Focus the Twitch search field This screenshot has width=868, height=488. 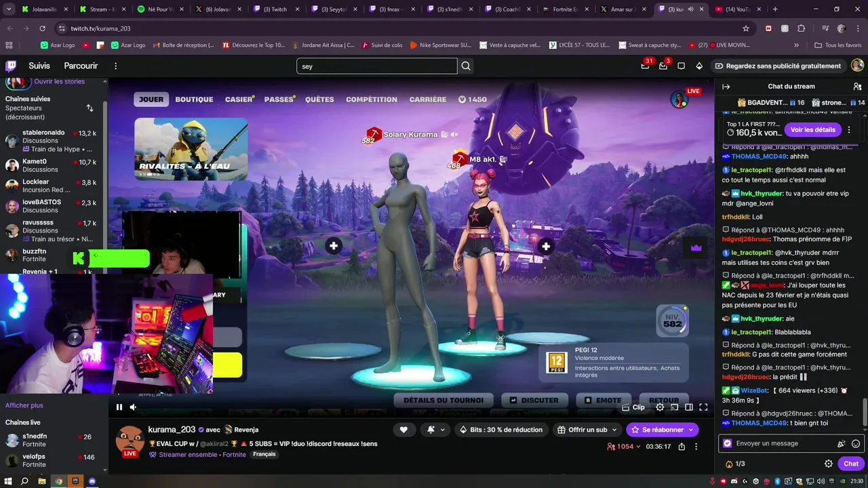tap(376, 66)
